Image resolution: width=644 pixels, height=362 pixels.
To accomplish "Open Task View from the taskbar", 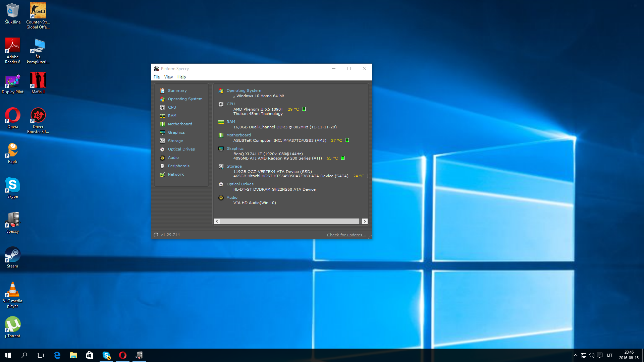I will coord(40,355).
